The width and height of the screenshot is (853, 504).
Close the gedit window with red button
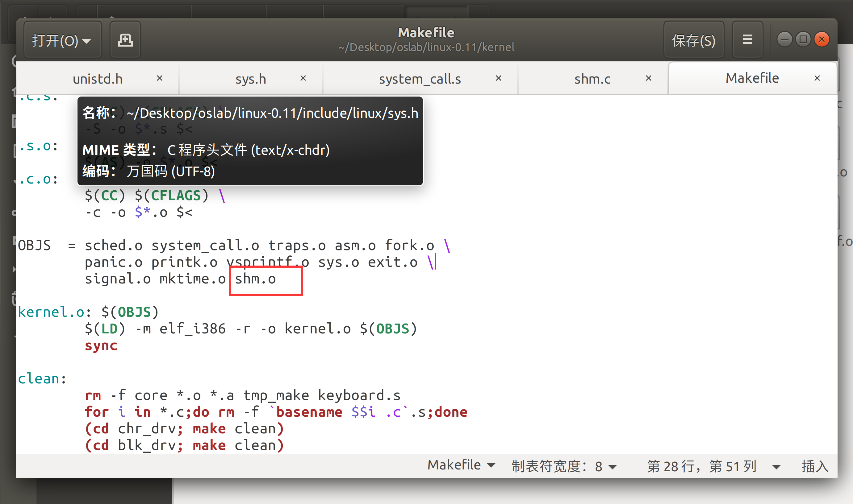[822, 40]
